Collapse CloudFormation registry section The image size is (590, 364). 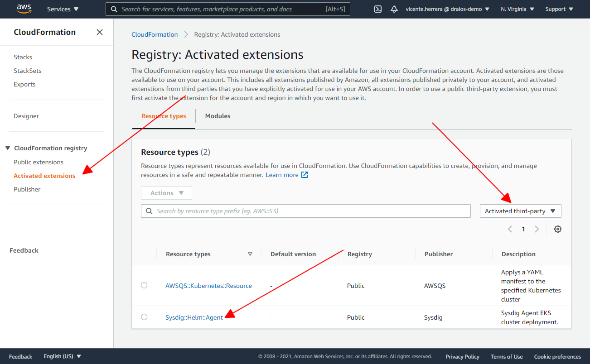tap(8, 148)
